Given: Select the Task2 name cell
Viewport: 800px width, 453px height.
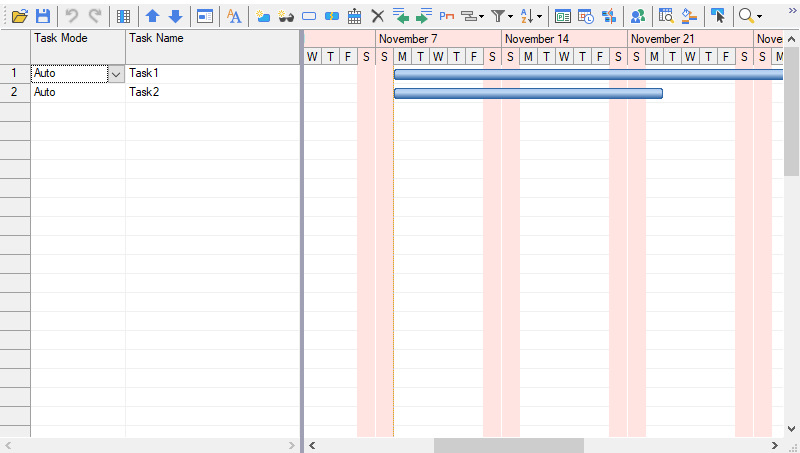Looking at the screenshot, I should coord(212,93).
